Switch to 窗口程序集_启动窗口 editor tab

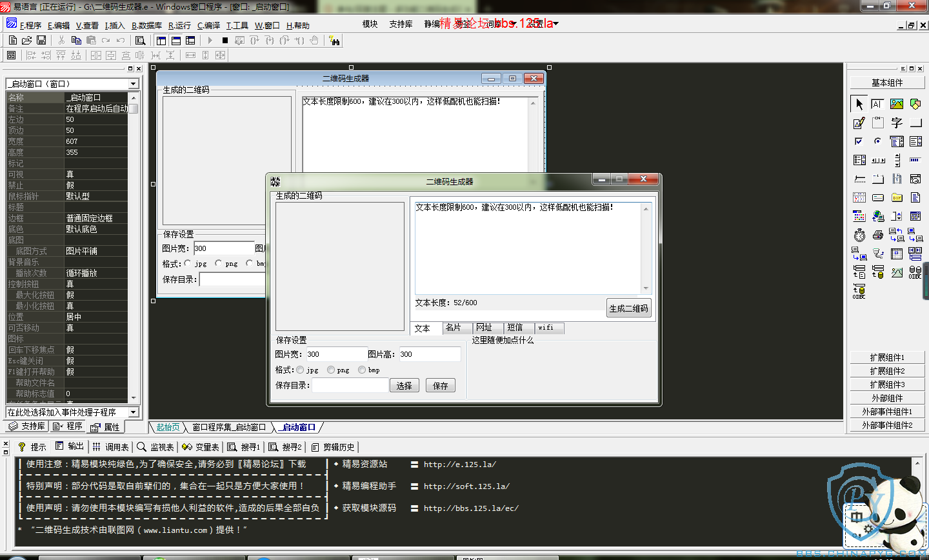click(228, 427)
